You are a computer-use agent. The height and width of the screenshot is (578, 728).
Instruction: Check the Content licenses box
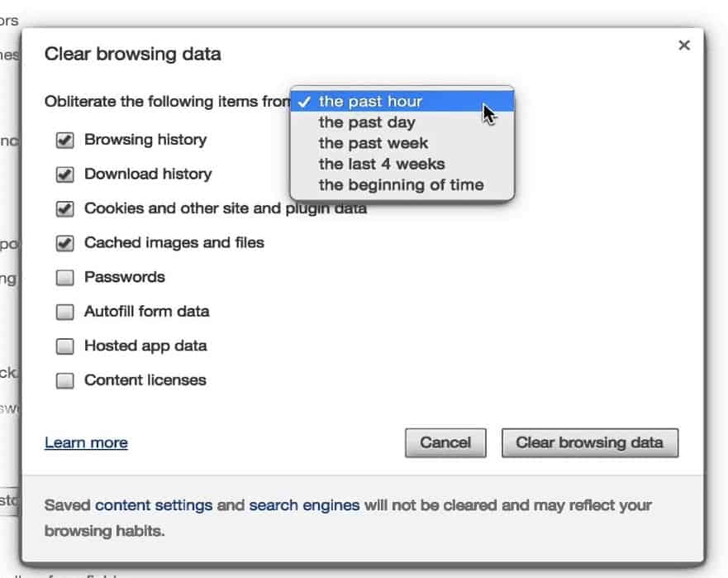click(64, 381)
